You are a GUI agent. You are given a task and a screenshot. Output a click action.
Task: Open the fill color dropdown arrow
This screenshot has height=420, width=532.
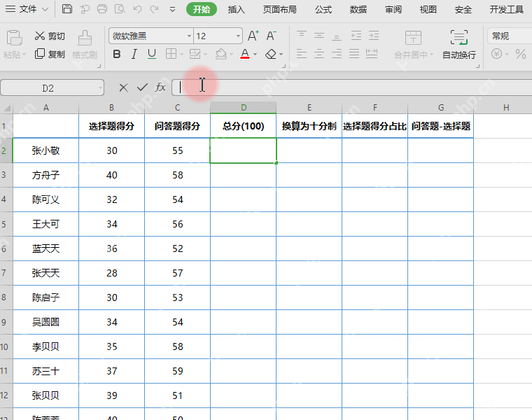232,55
